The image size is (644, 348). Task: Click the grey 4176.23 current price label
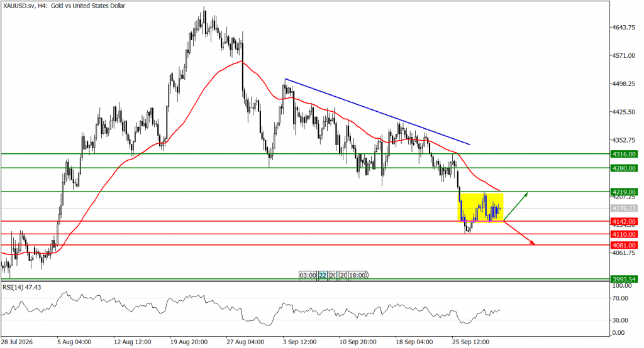[624, 209]
